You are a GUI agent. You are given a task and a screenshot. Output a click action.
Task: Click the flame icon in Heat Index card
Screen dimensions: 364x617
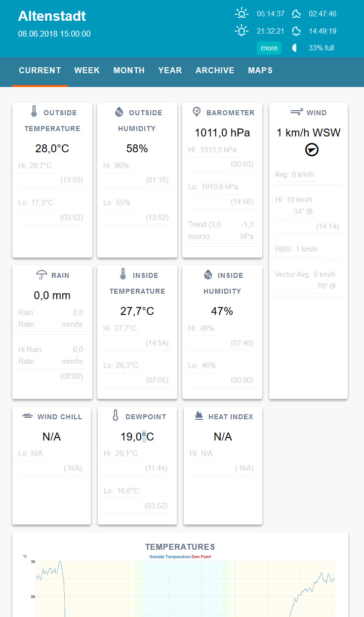tap(199, 416)
